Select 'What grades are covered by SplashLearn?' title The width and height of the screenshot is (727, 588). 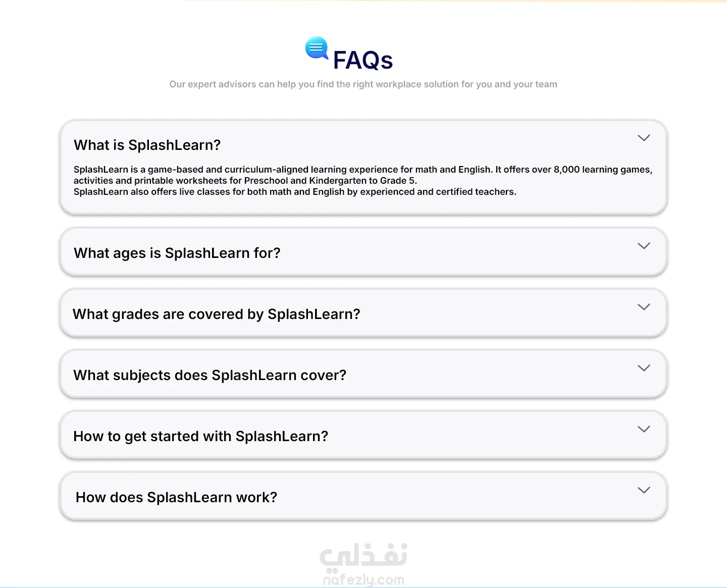[x=216, y=314]
